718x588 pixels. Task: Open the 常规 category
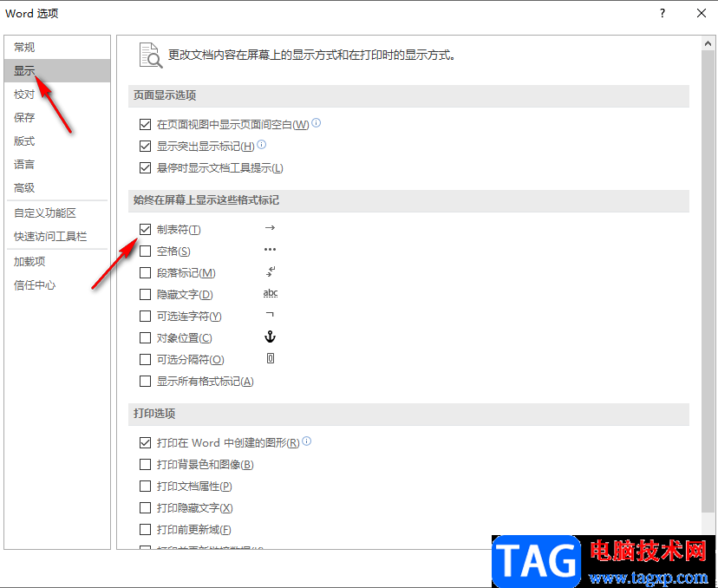(x=56, y=47)
